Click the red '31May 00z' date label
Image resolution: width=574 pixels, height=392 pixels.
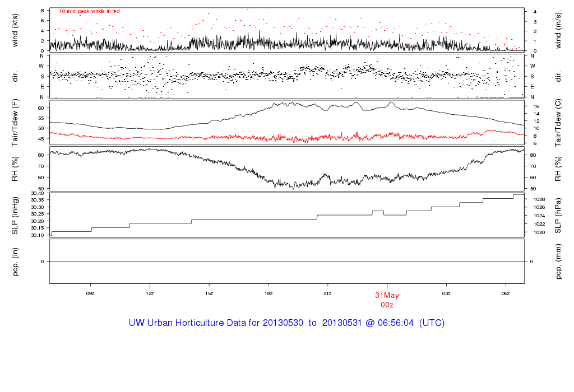click(387, 300)
